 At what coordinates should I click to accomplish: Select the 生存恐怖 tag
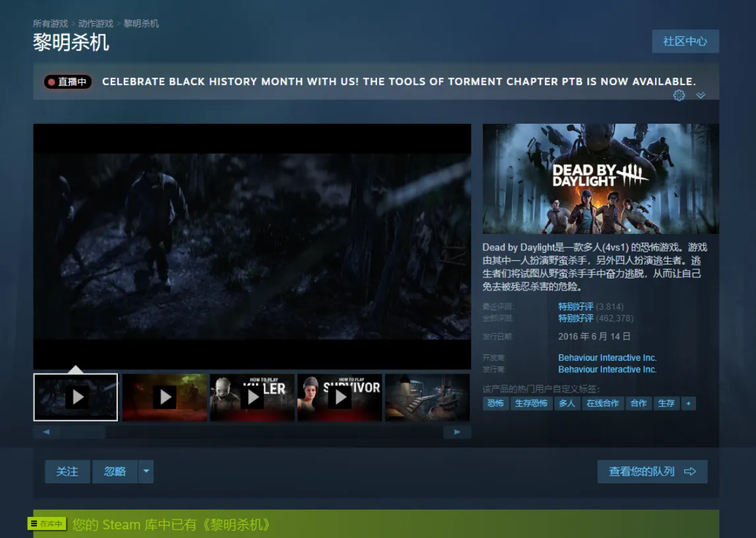tap(531, 404)
